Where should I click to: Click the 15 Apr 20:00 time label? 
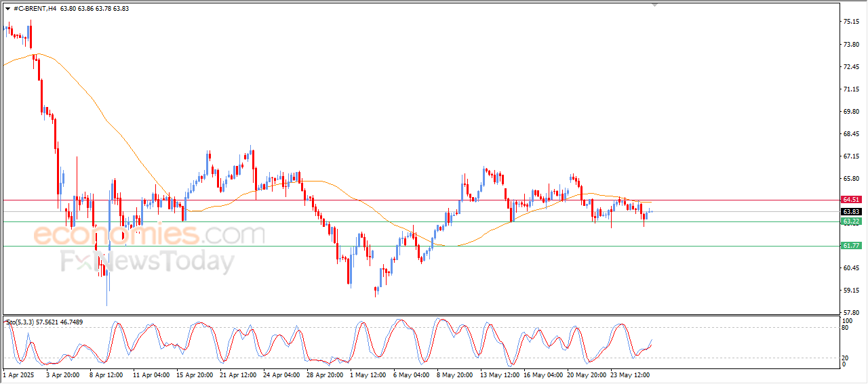click(x=195, y=374)
